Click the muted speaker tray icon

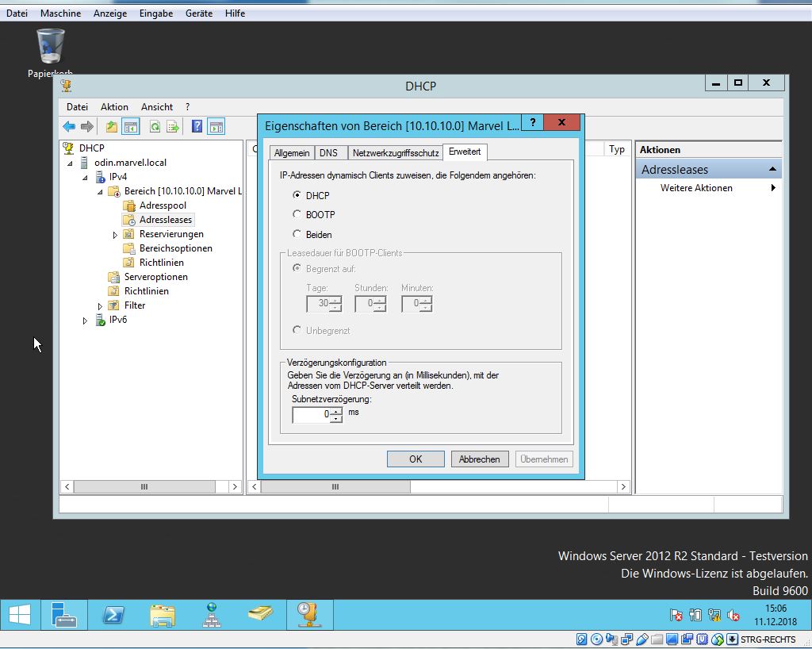click(x=733, y=616)
